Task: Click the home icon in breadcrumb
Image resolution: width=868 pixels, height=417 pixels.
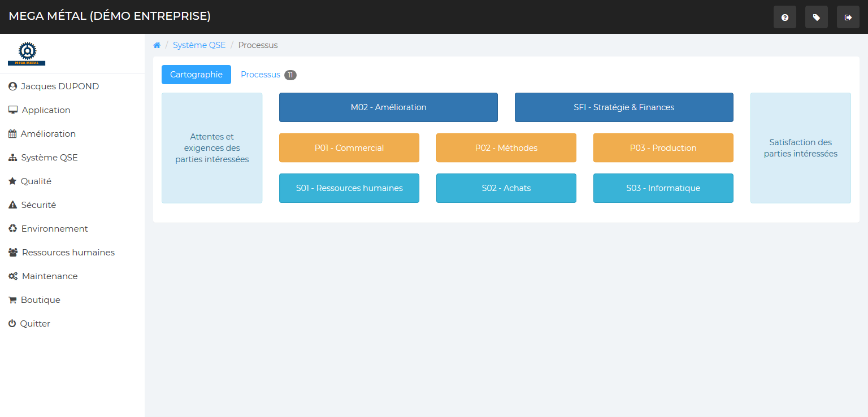Action: coord(157,45)
